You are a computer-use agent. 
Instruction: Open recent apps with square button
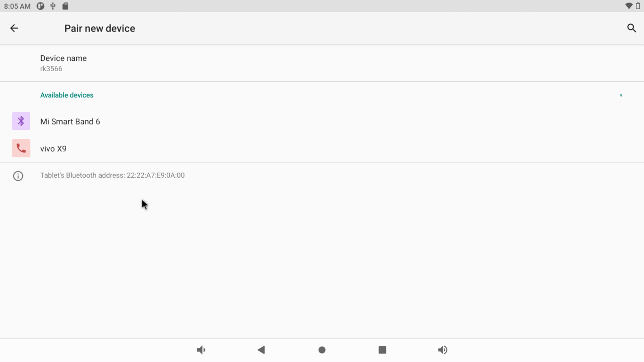pyautogui.click(x=382, y=350)
